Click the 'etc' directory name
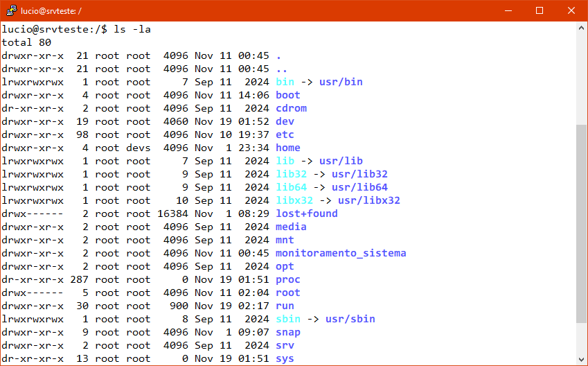Screen dimensions: 588x366 click(285, 134)
